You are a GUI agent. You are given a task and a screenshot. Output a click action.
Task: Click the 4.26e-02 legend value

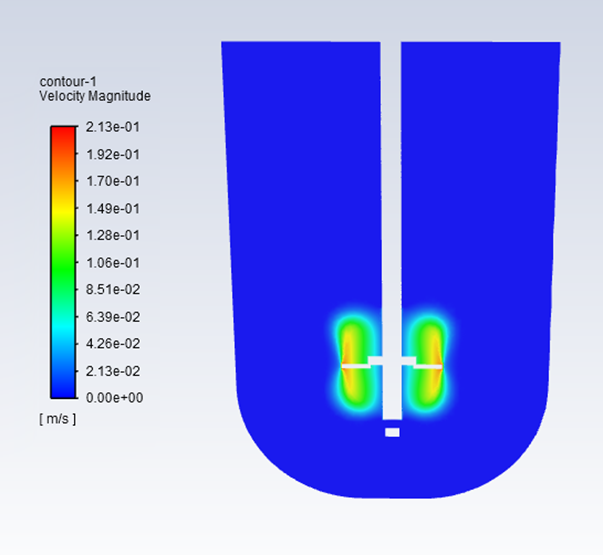[113, 343]
